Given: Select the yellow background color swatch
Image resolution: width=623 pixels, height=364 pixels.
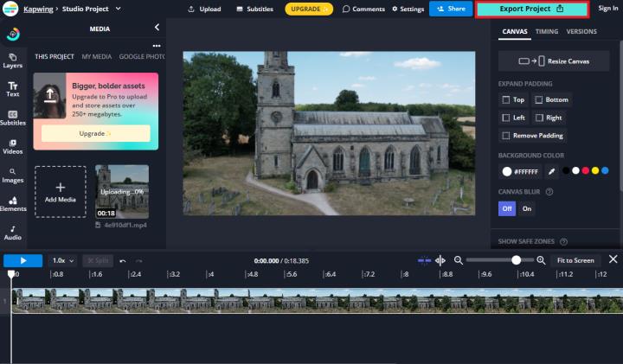Looking at the screenshot, I should 595,170.
